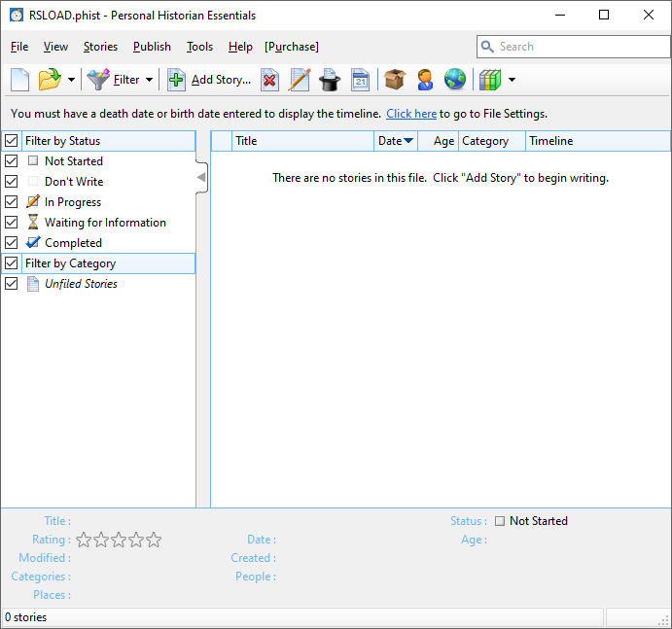Sort by the Title column header

[303, 141]
